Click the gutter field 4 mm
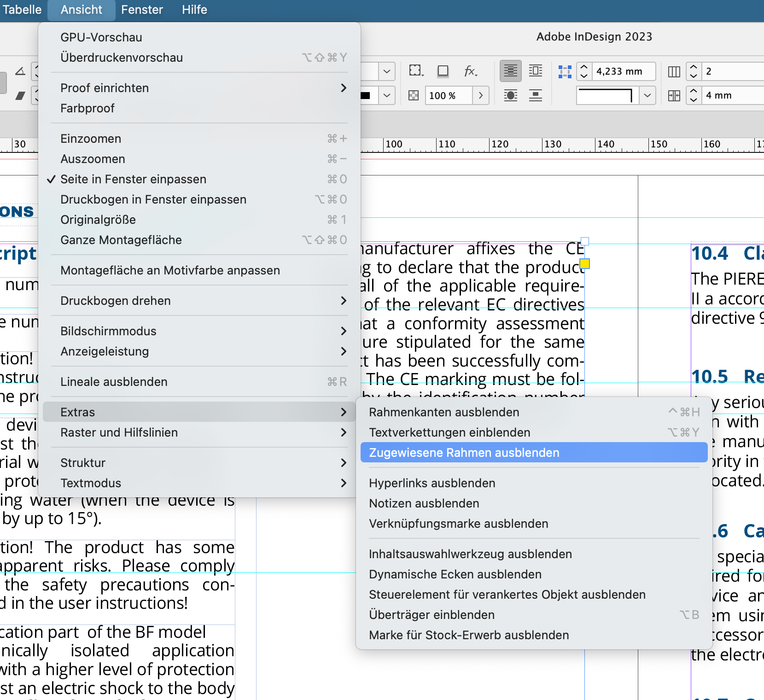 point(732,95)
